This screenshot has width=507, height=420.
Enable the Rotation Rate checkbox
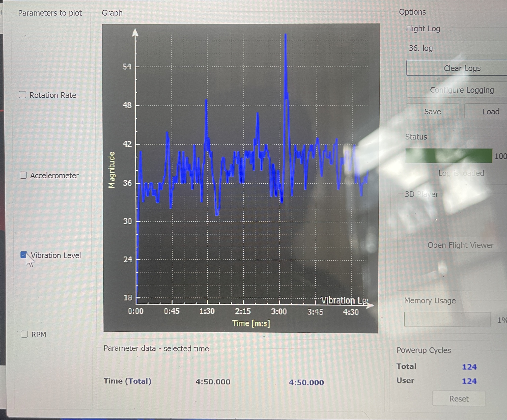pyautogui.click(x=22, y=95)
